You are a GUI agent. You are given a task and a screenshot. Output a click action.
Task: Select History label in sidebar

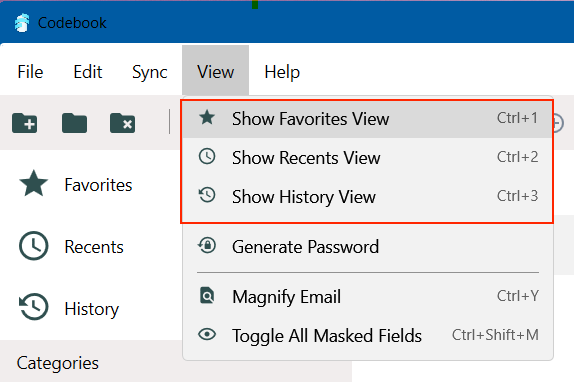click(92, 309)
